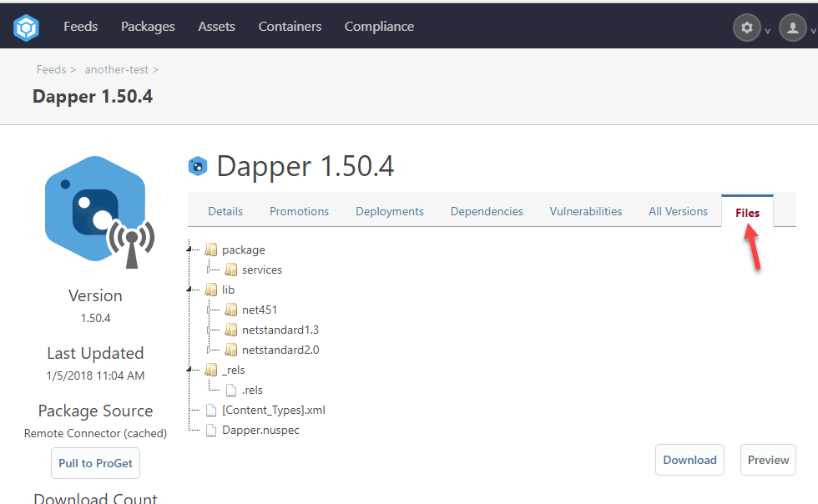
Task: Click the .rels file icon
Action: [231, 390]
